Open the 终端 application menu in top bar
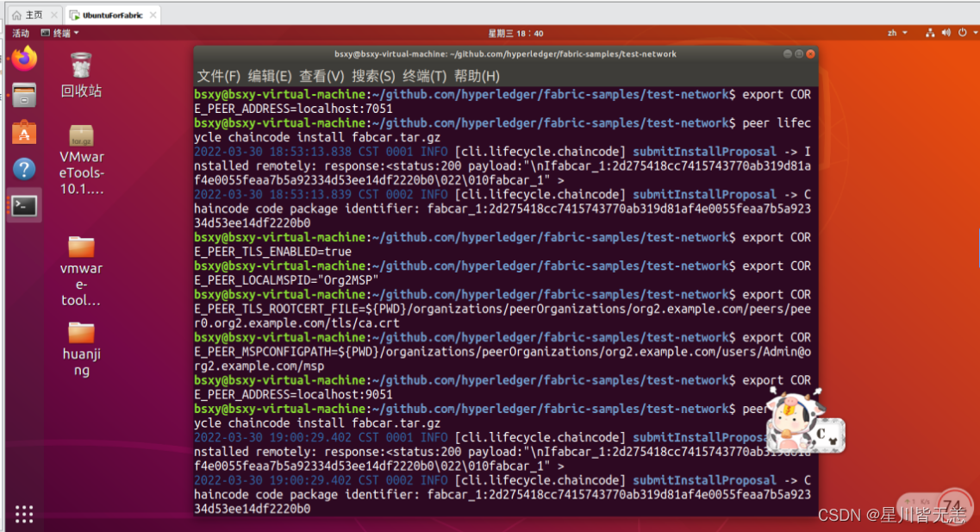The width and height of the screenshot is (980, 532). (x=60, y=33)
